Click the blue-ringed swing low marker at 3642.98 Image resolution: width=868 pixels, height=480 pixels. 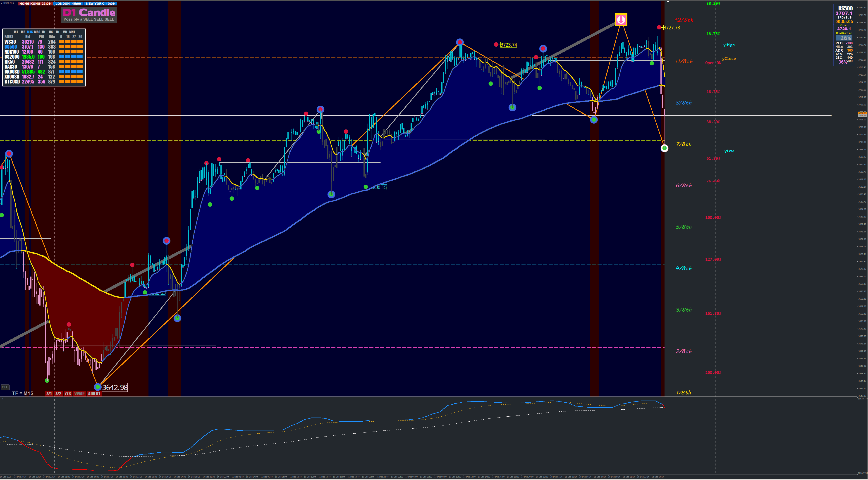[98, 387]
